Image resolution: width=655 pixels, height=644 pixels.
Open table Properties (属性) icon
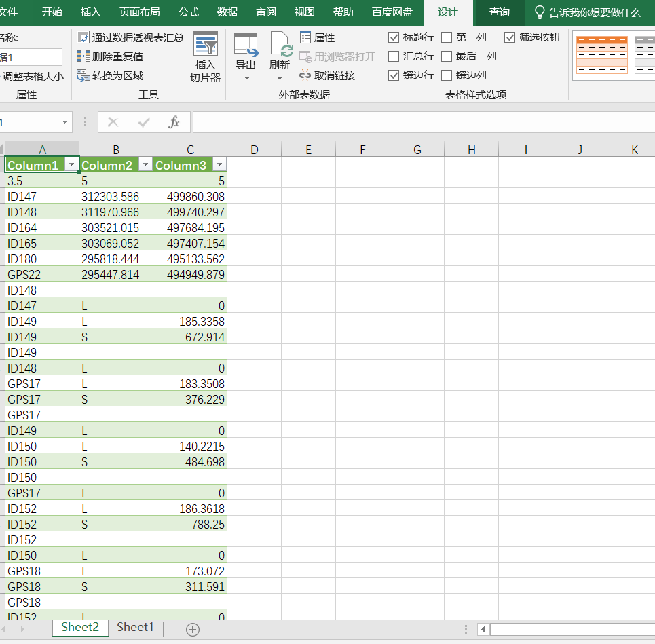point(305,37)
